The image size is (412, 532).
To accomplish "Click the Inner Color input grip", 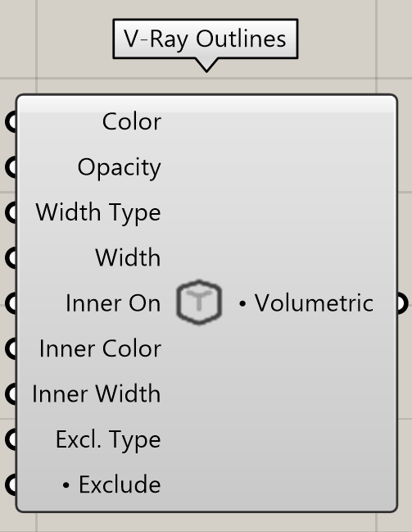I will pyautogui.click(x=11, y=348).
